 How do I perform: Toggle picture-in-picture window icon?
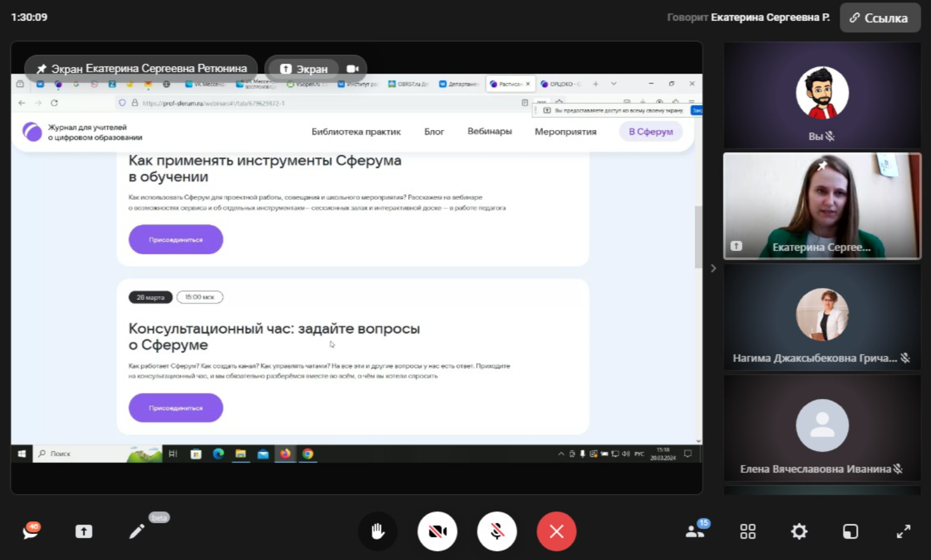coord(850,531)
